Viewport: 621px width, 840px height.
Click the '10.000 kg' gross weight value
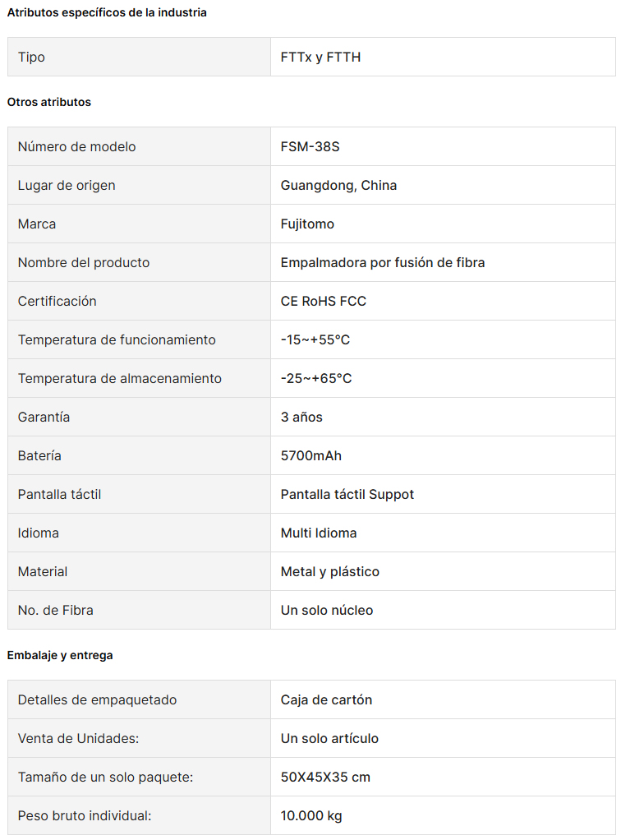[311, 816]
